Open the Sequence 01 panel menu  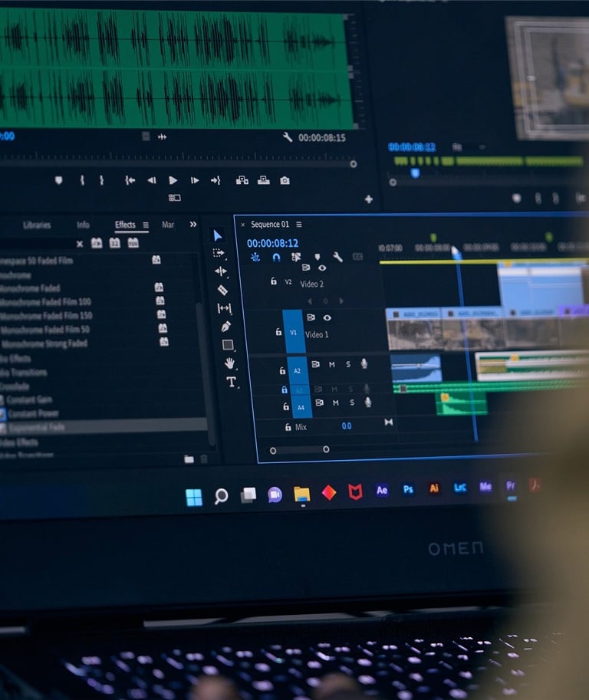coord(299,224)
